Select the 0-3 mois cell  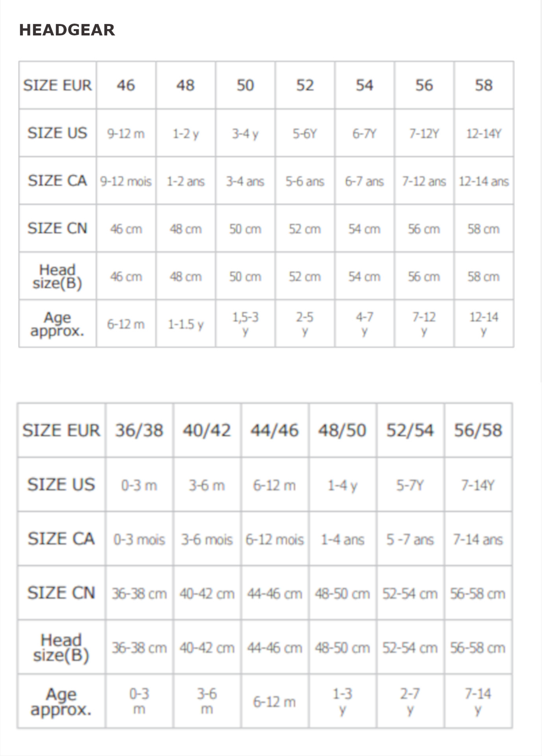tap(139, 539)
